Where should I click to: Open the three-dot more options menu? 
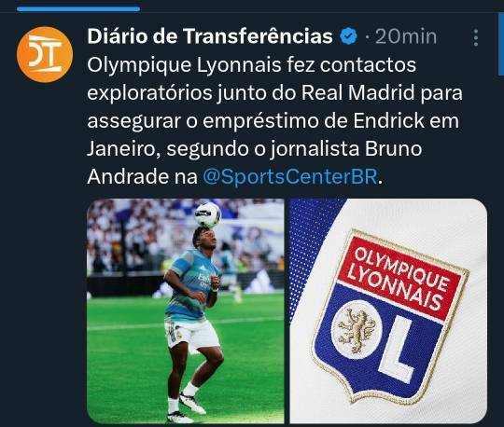(x=476, y=38)
